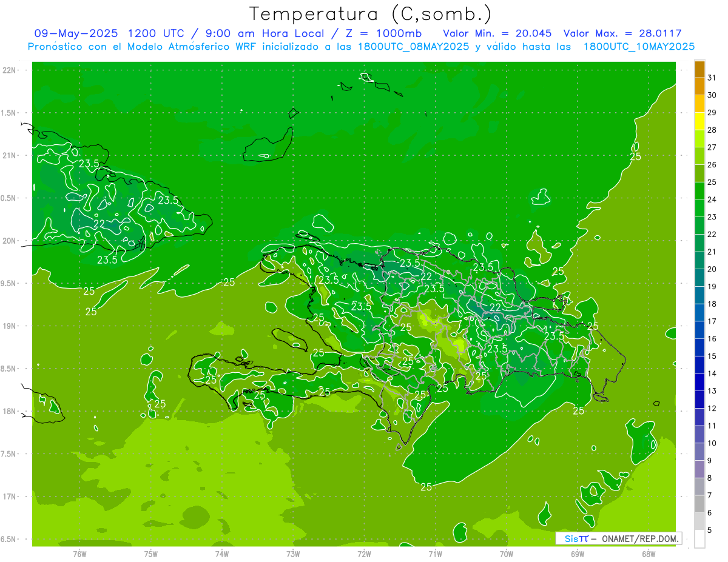Click the '19N' latitude axis label
The height and width of the screenshot is (562, 728).
[8, 326]
